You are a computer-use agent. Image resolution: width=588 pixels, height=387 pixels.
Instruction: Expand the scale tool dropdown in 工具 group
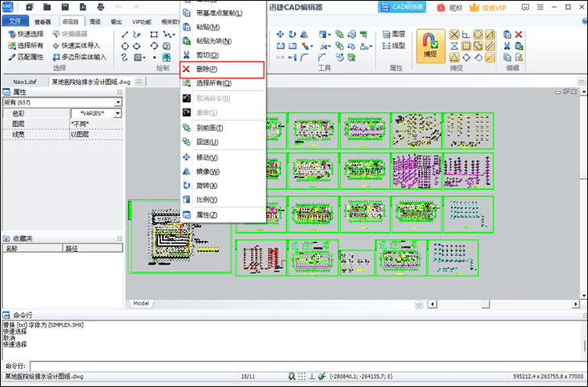point(329,35)
